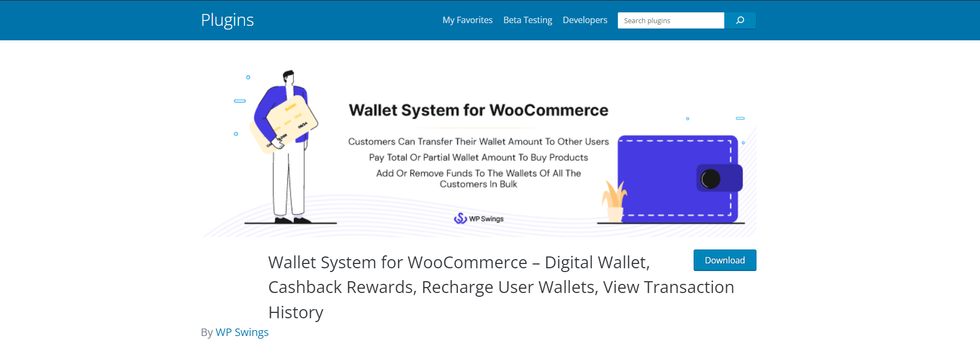Image resolution: width=980 pixels, height=350 pixels.
Task: Focus the Search plugins input field
Action: click(x=671, y=20)
